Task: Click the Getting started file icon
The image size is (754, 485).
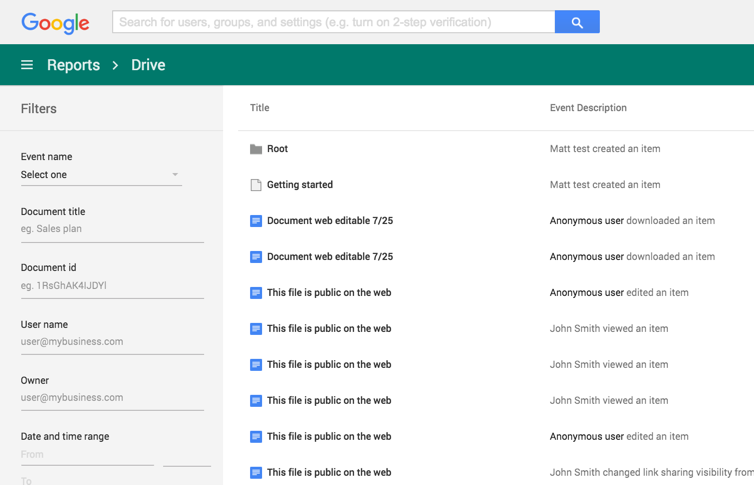Action: point(256,185)
